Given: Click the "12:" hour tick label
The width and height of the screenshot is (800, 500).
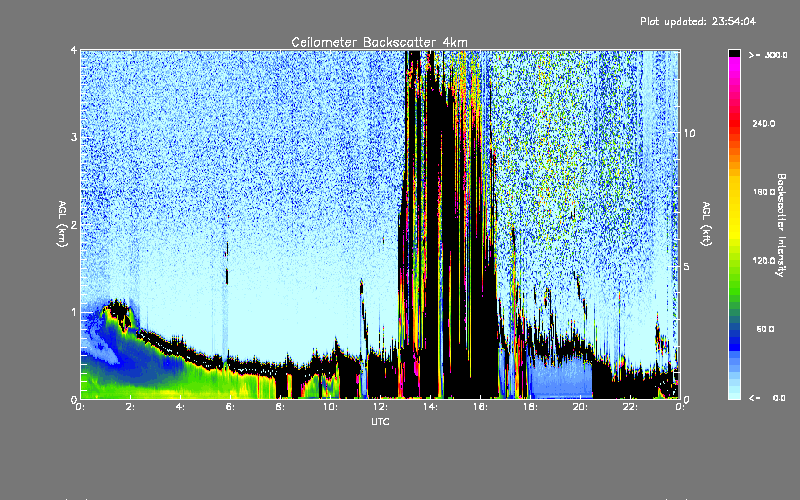Looking at the screenshot, I should click(x=380, y=407).
